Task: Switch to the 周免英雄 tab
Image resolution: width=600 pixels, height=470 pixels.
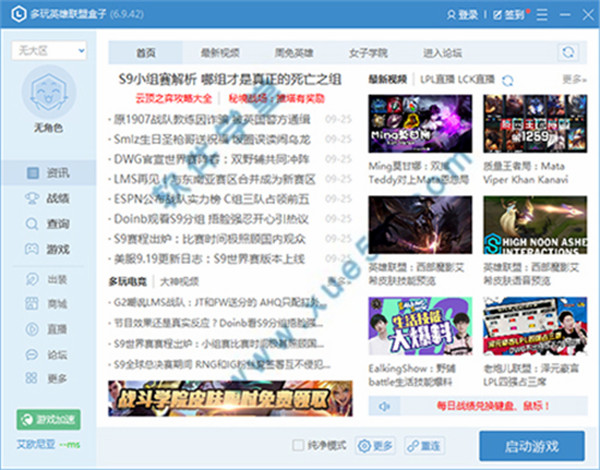Action: click(294, 53)
